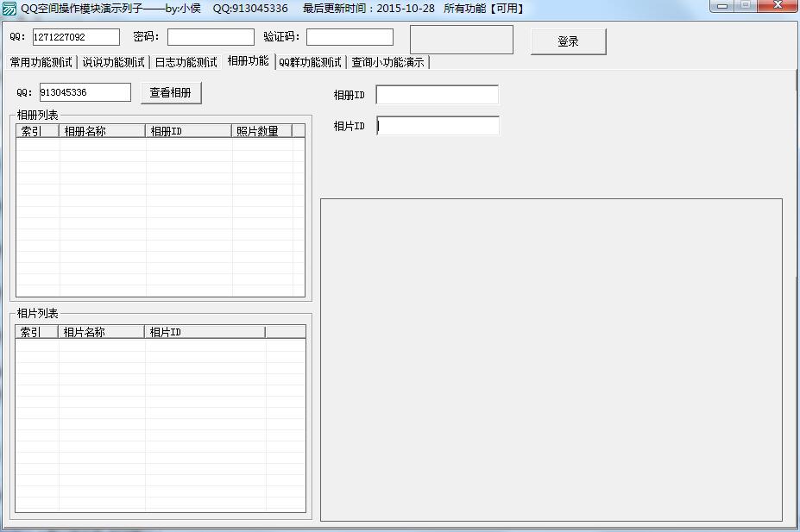Sort by 相片名称 column header
The image size is (800, 532).
click(x=101, y=332)
